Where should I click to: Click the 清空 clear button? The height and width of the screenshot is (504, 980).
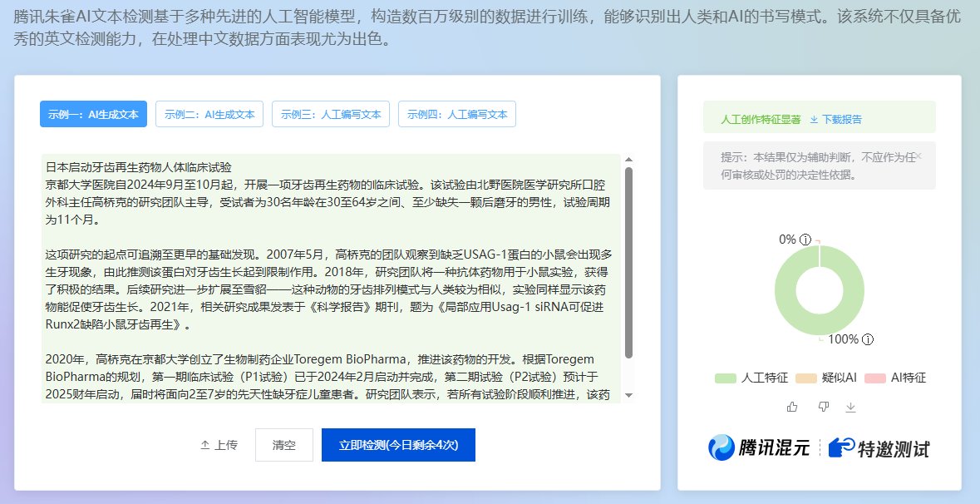(x=283, y=444)
